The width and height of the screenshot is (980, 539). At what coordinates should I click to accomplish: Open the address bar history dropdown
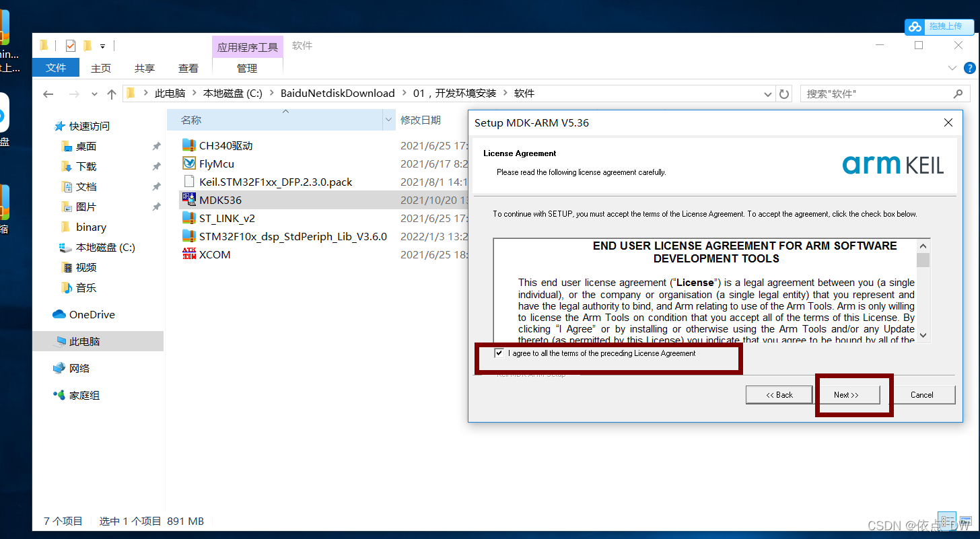[x=768, y=94]
